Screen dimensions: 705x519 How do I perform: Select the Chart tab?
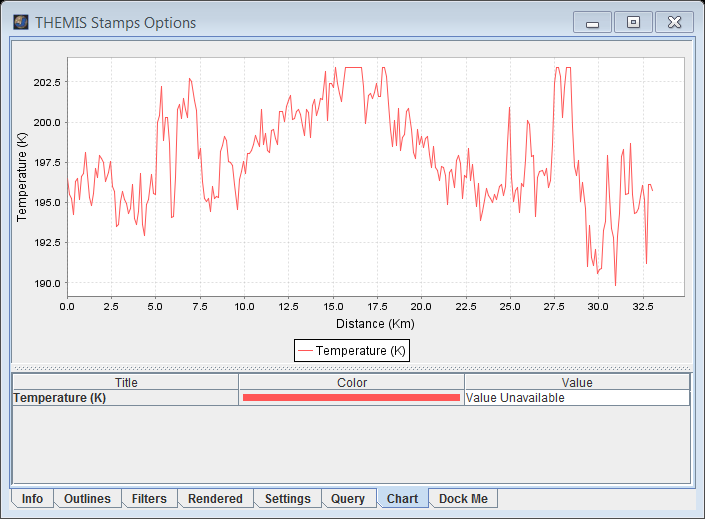point(402,498)
